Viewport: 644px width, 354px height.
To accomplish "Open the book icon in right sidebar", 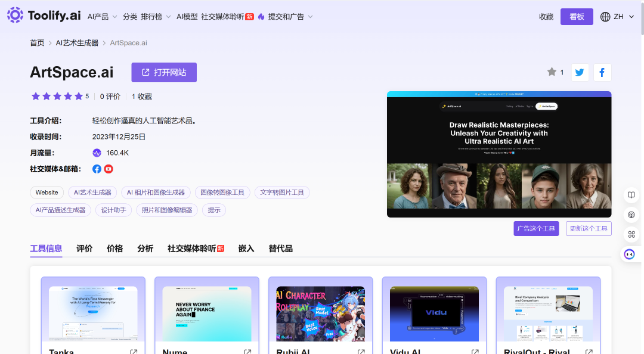I will coord(631,195).
